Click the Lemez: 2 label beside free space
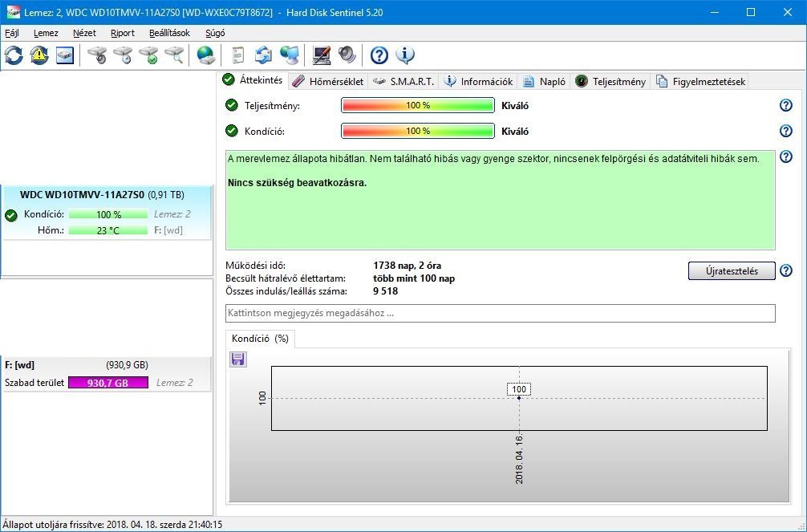The image size is (807, 532). 174,383
